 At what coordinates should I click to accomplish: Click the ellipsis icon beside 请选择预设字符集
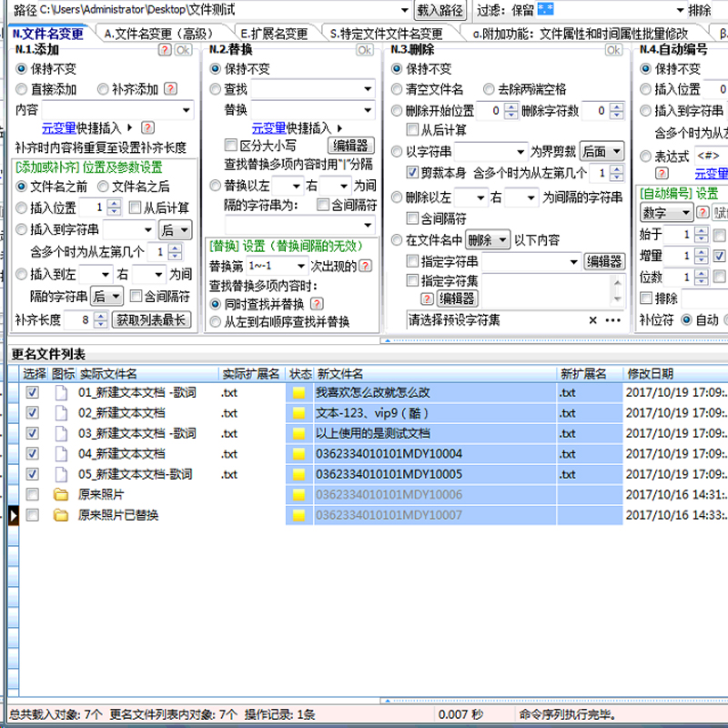613,319
